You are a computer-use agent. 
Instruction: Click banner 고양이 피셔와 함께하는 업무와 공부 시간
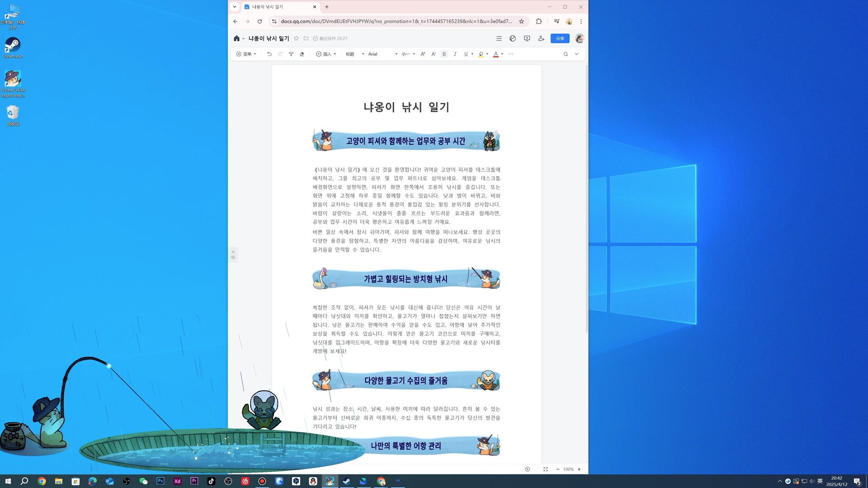(x=406, y=141)
